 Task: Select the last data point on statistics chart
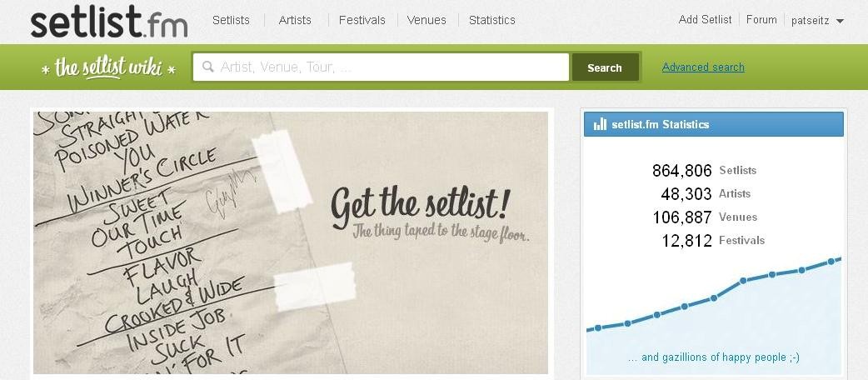click(x=831, y=262)
